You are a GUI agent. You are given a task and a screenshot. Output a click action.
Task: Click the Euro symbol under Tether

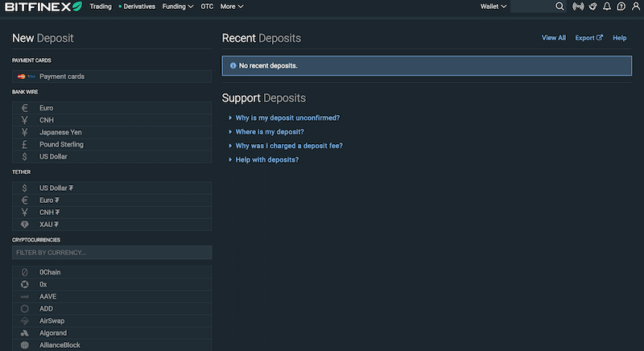pyautogui.click(x=25, y=200)
